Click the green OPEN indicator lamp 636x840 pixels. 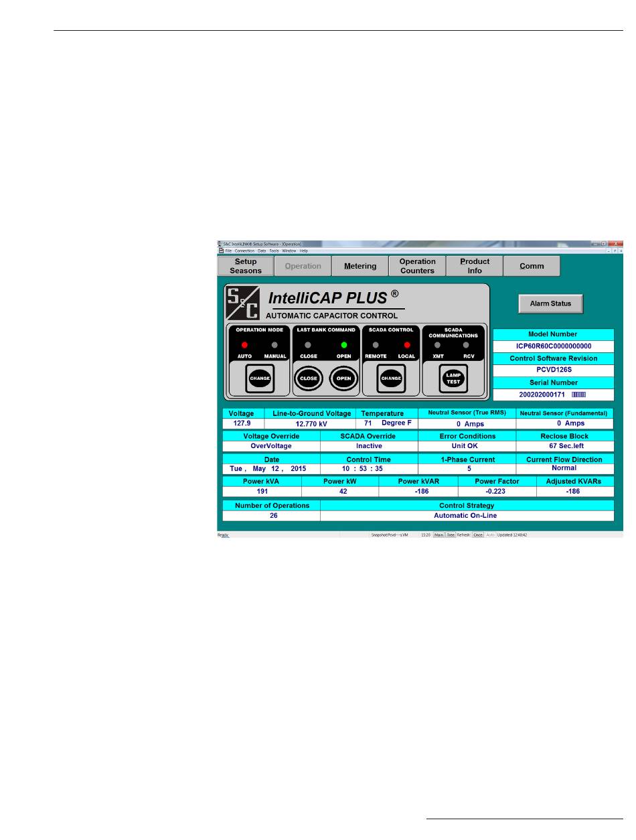[x=344, y=345]
